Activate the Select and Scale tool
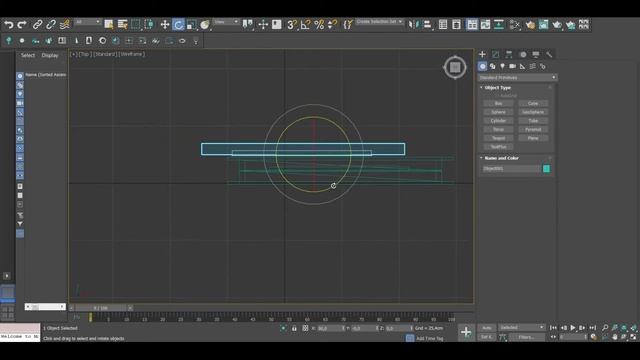The height and width of the screenshot is (360, 640). click(x=191, y=25)
